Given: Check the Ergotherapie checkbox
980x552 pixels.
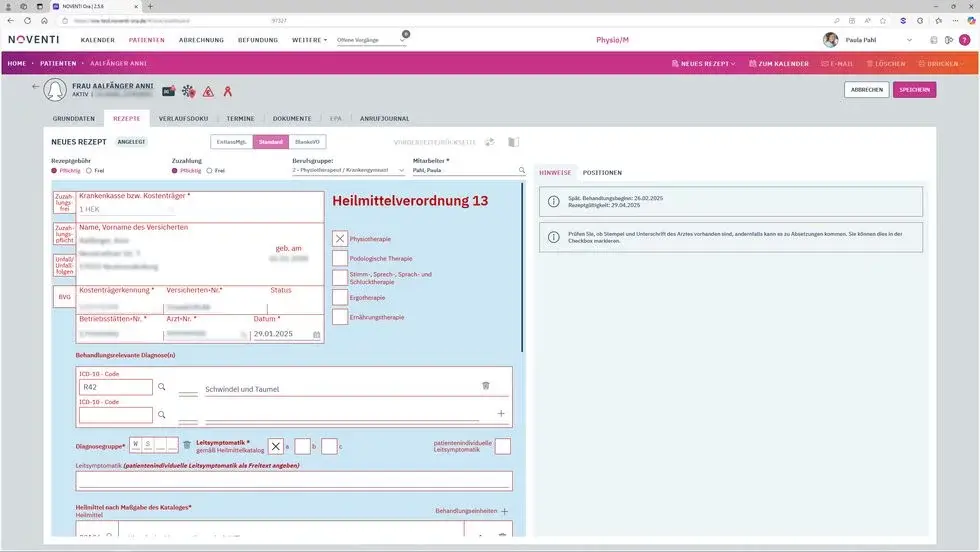Looking at the screenshot, I should [x=340, y=297].
